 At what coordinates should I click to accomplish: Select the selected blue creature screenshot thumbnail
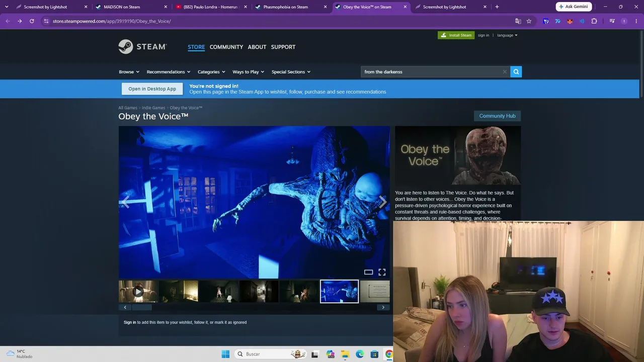tap(340, 292)
